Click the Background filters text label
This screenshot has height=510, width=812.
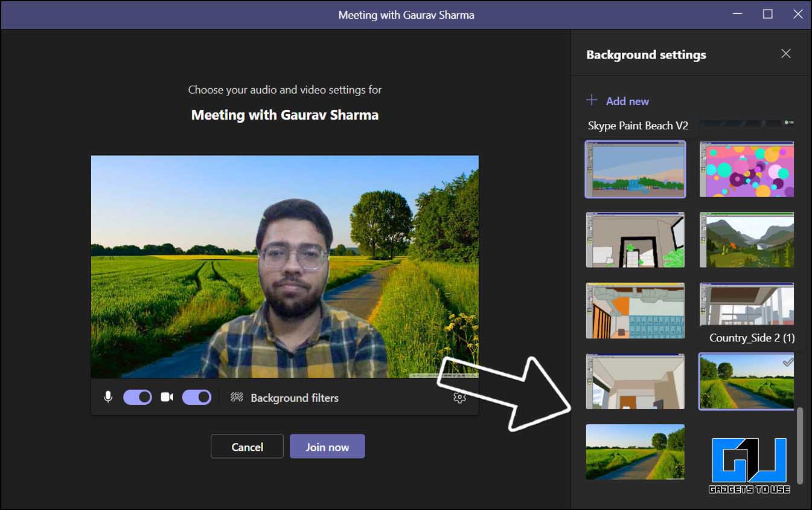pos(294,398)
